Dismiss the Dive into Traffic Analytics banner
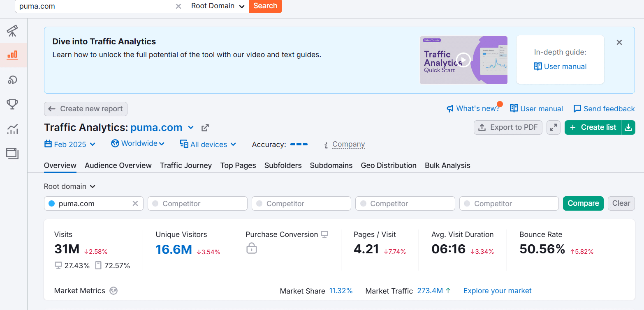 tap(619, 42)
